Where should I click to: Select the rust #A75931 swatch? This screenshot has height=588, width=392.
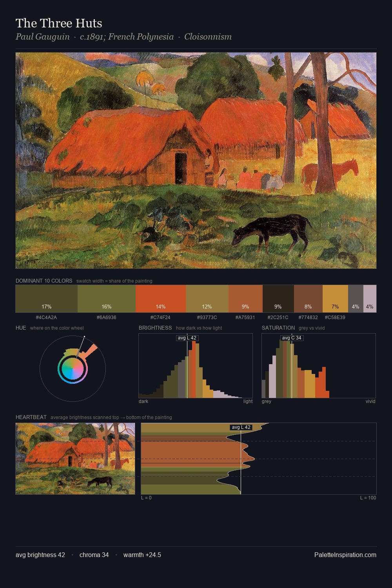[x=245, y=299]
